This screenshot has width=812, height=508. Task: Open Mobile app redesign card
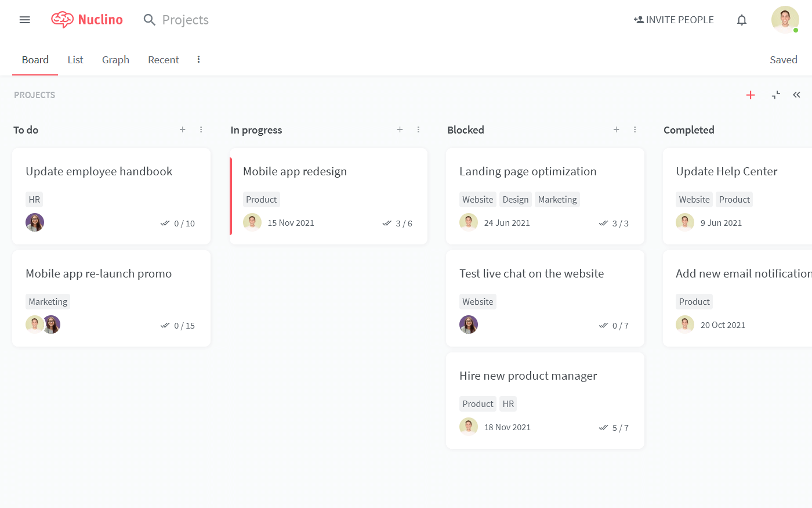pyautogui.click(x=328, y=196)
